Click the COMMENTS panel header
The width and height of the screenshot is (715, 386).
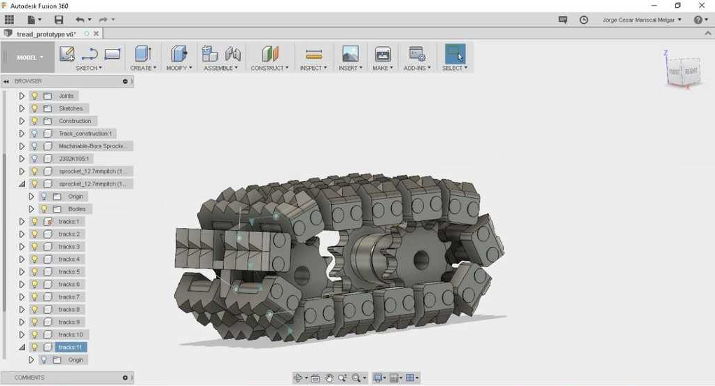tap(67, 378)
